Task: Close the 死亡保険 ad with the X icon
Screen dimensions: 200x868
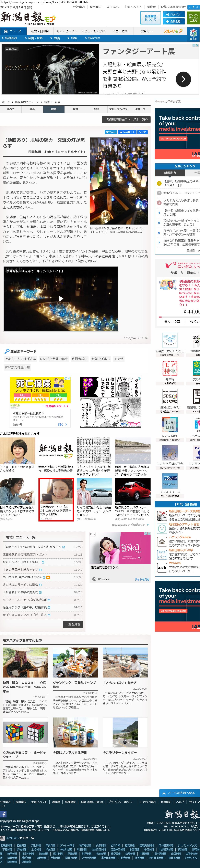Action: coord(69,378)
